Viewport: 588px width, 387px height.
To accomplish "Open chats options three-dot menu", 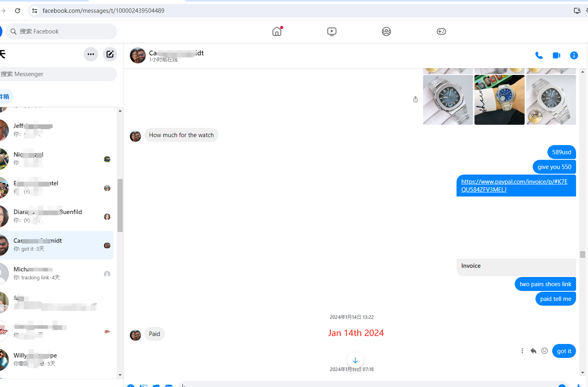I will coord(91,54).
